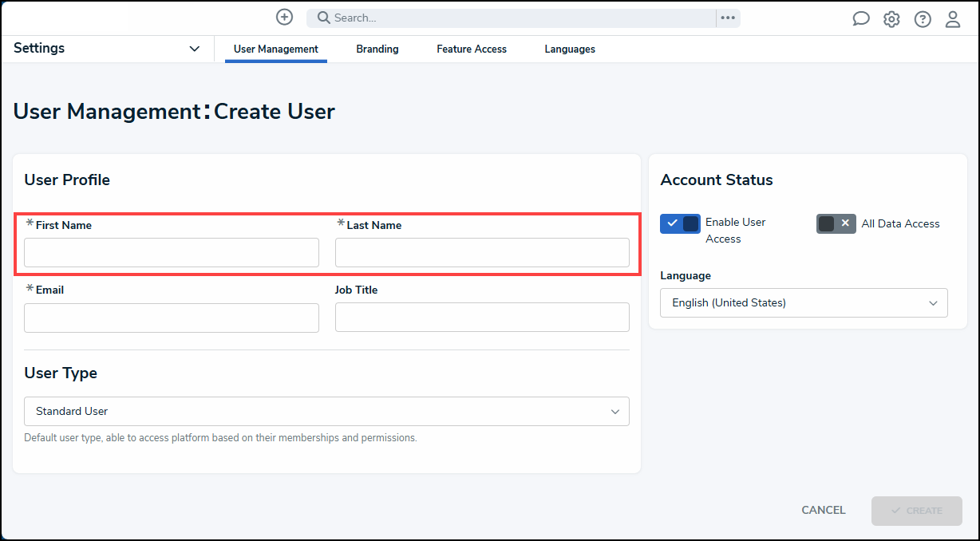Image resolution: width=980 pixels, height=541 pixels.
Task: Toggle the Enable User Access switch
Action: pos(680,223)
